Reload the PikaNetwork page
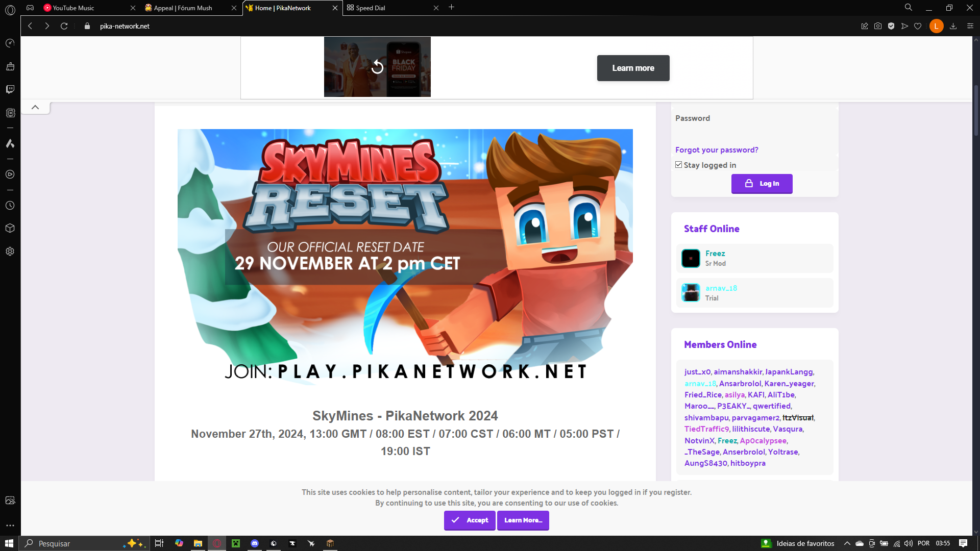Image resolution: width=980 pixels, height=551 pixels. (64, 26)
